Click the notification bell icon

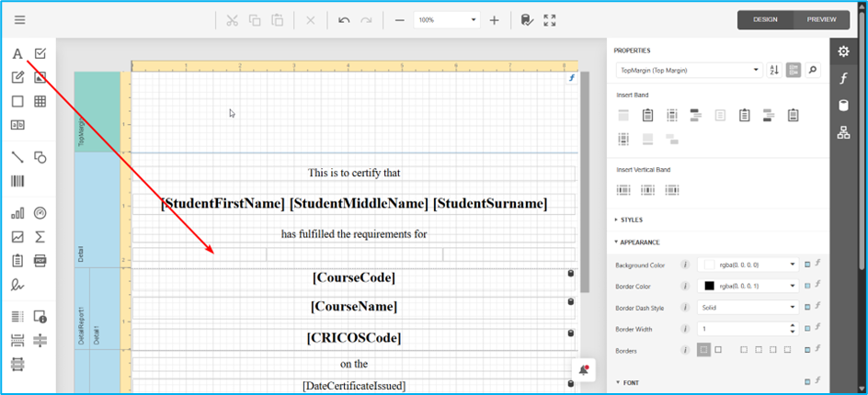tap(583, 369)
